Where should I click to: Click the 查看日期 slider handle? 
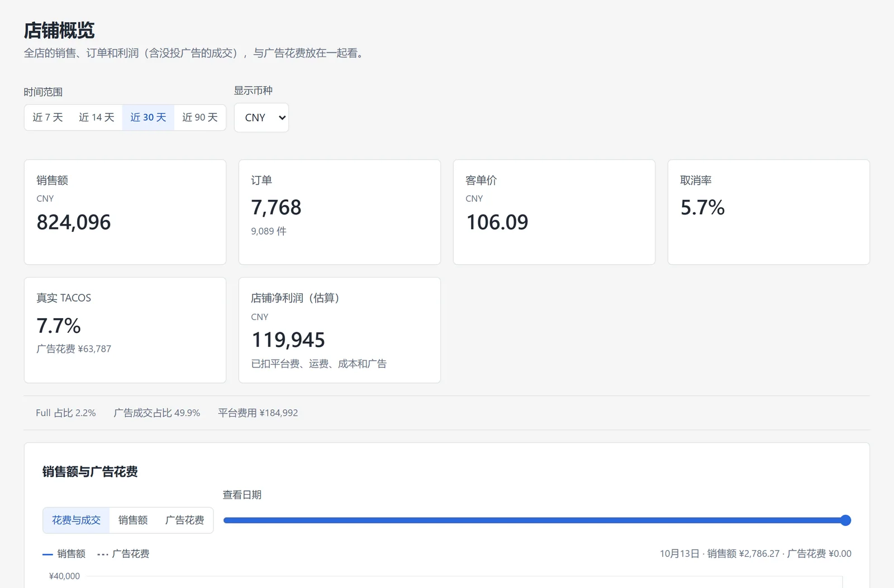click(x=845, y=520)
